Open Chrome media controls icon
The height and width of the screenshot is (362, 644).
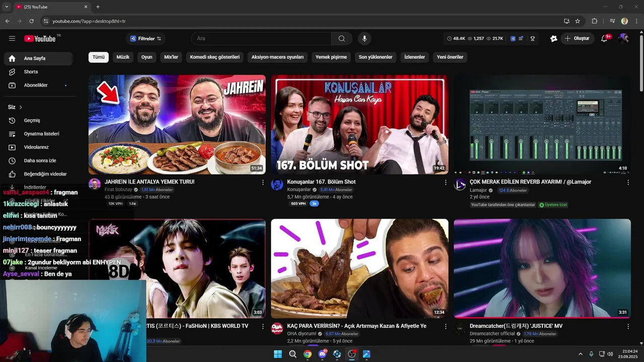[x=612, y=21]
